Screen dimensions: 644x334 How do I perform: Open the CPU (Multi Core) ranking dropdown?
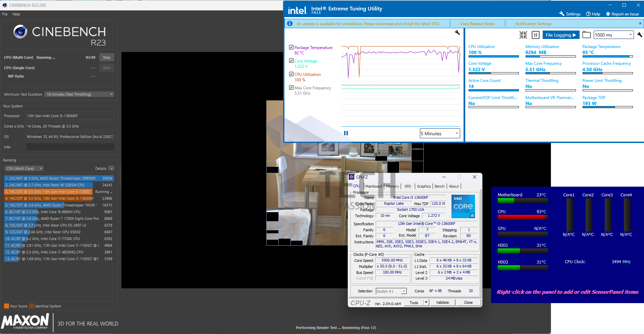click(x=24, y=169)
